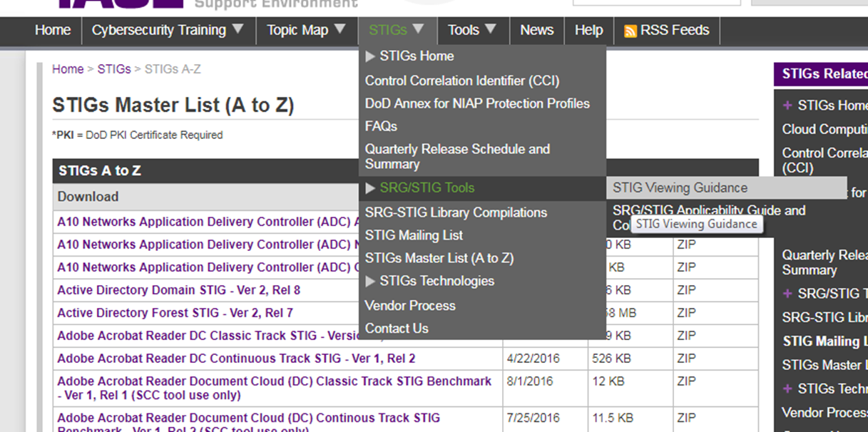868x432 pixels.
Task: Expand the STIGs Technologies submenu triangle
Action: [x=370, y=282]
